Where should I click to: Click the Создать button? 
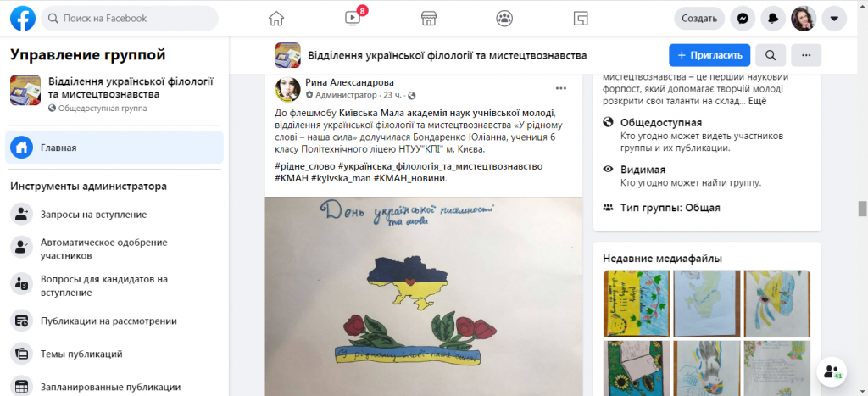point(699,19)
